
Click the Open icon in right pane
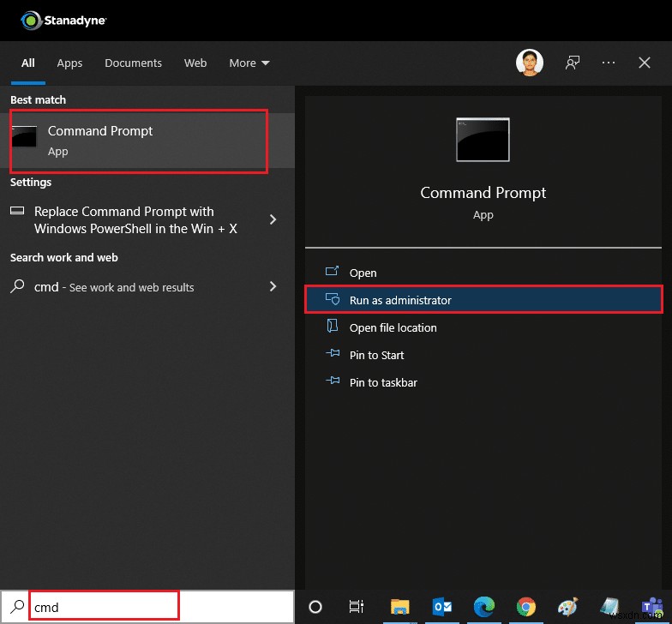pos(333,271)
